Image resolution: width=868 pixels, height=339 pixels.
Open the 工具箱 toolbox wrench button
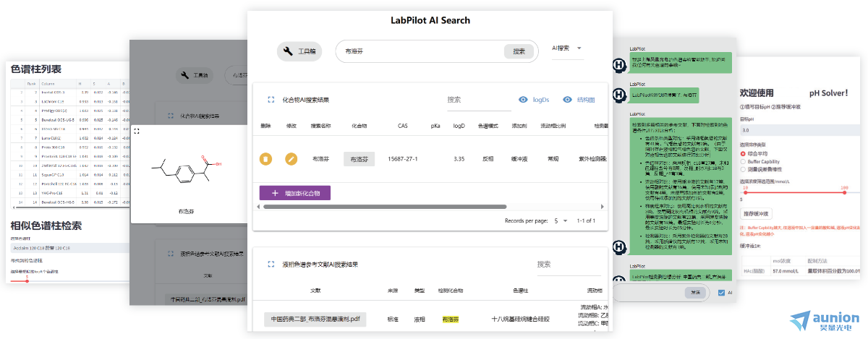coord(299,51)
